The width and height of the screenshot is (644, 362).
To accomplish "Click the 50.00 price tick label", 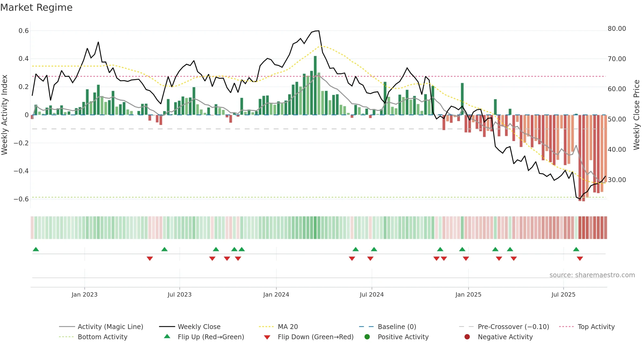I will (617, 119).
